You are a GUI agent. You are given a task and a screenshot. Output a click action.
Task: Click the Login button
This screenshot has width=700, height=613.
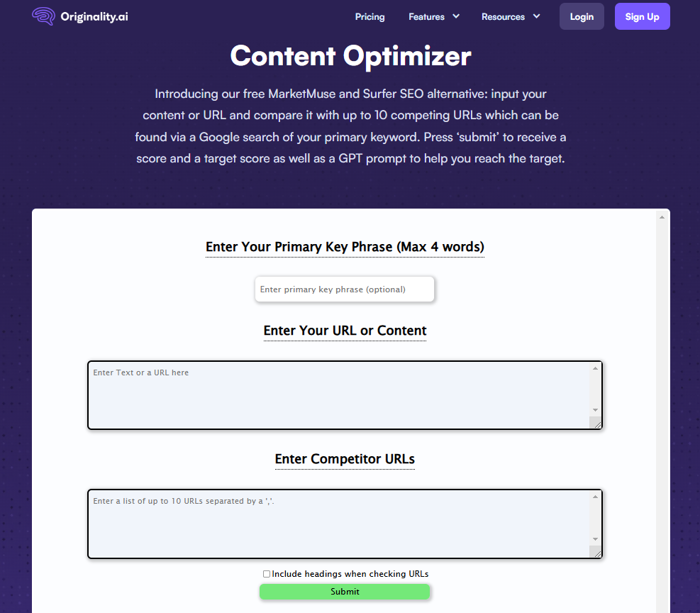pos(582,16)
